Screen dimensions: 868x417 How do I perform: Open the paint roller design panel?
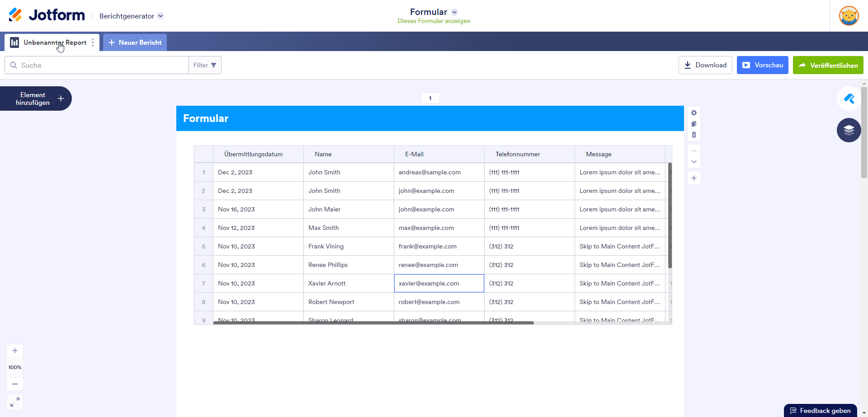(849, 98)
